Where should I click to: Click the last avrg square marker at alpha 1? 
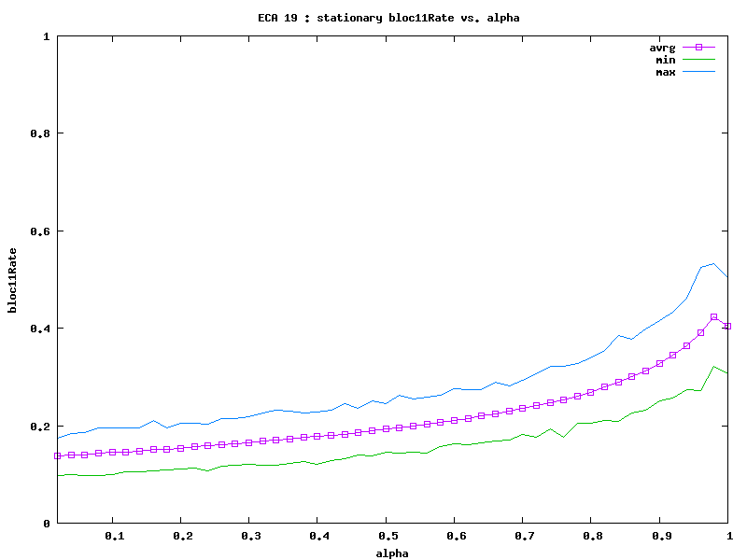[728, 326]
